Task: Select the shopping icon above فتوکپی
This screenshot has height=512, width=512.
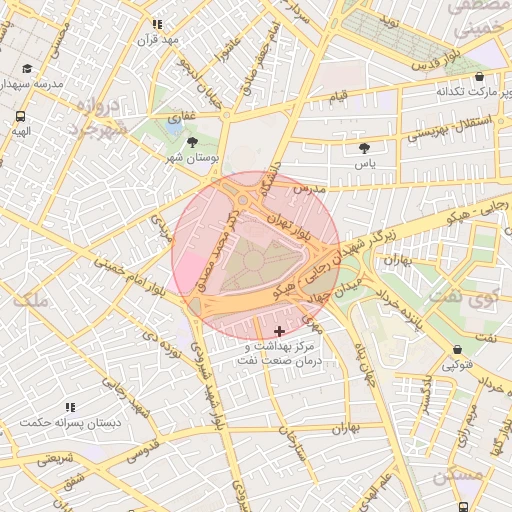Action: tap(457, 349)
